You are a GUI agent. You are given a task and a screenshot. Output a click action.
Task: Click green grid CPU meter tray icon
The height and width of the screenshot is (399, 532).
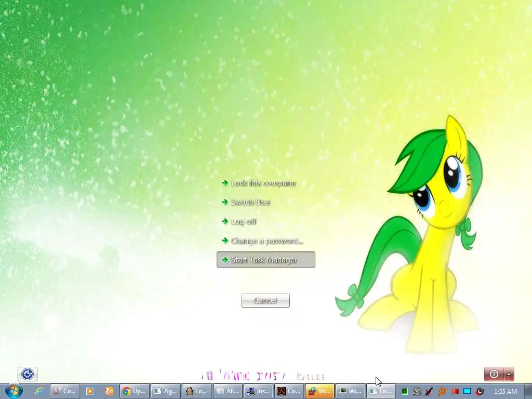[x=404, y=392]
